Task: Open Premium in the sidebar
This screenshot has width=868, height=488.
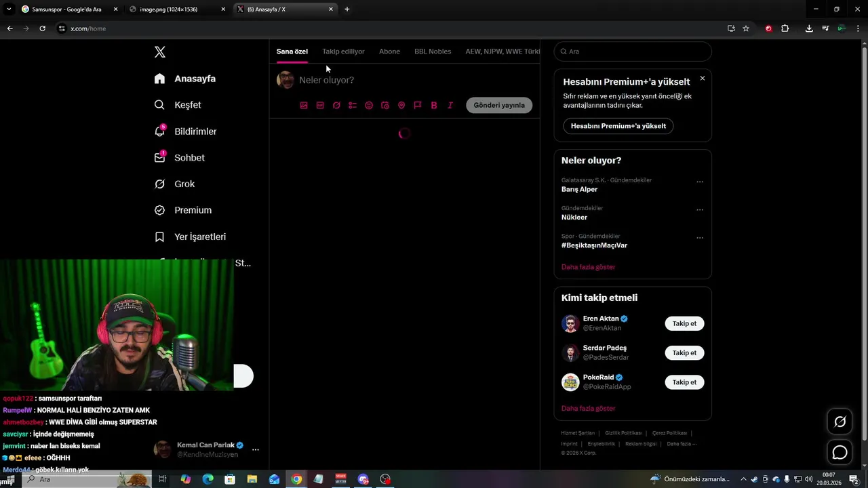Action: (182, 210)
